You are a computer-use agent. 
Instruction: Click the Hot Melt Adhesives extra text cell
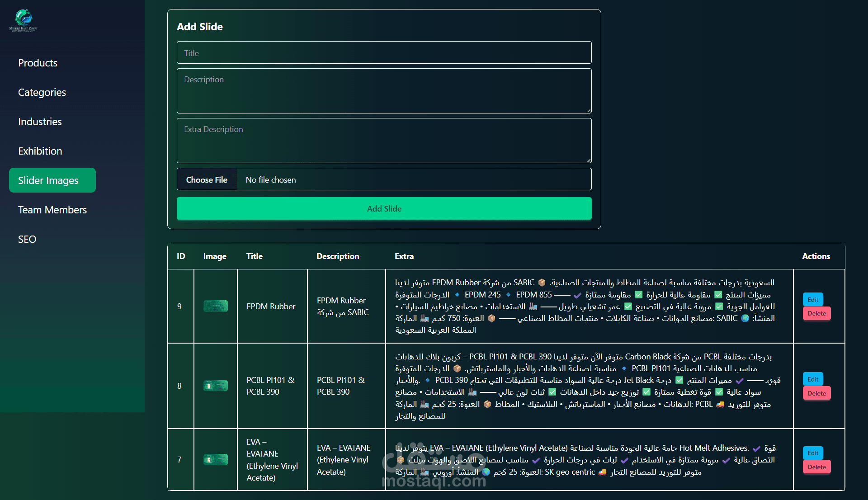[x=590, y=460]
